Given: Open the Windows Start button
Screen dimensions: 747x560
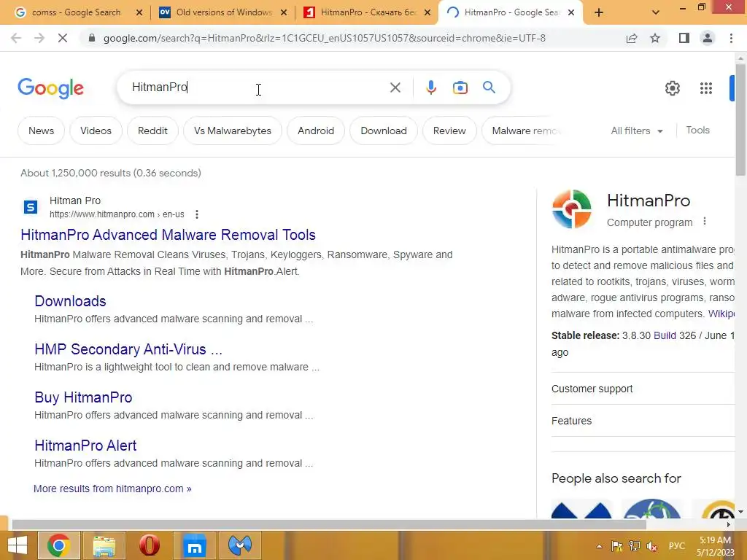Looking at the screenshot, I should click(x=18, y=545).
